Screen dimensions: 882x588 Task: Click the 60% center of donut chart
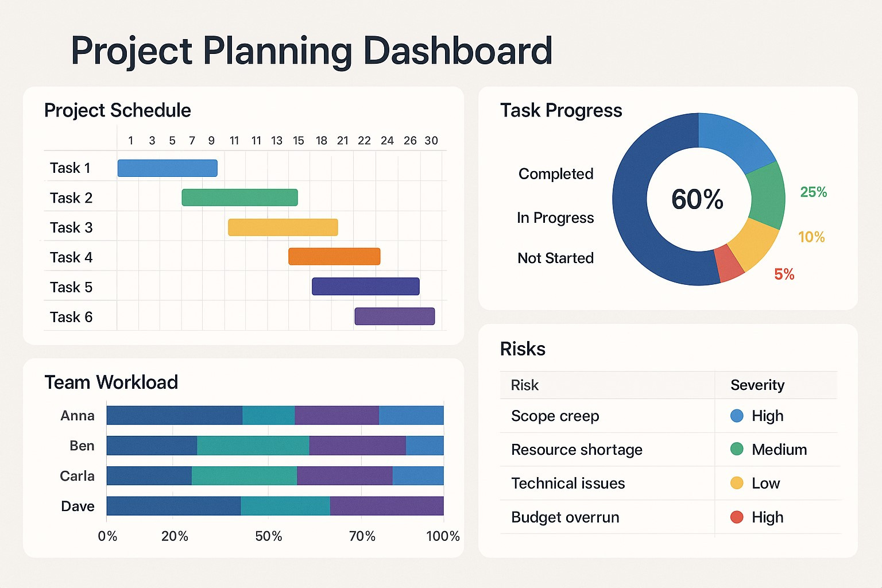(698, 199)
